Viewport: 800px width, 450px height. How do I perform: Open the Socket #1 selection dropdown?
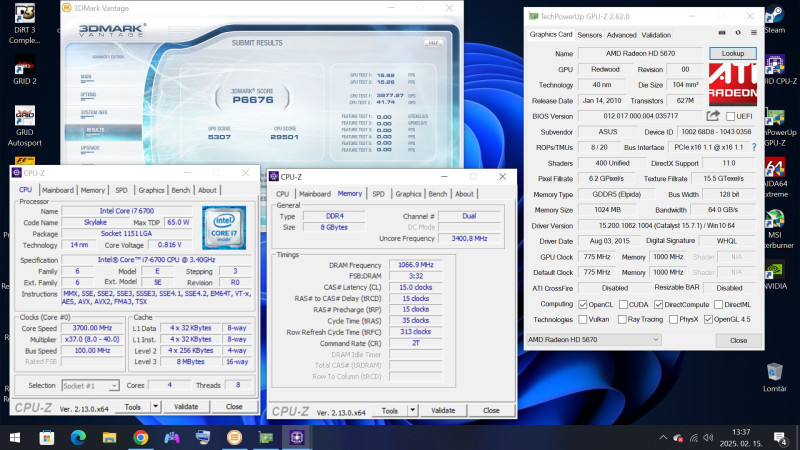(90, 386)
